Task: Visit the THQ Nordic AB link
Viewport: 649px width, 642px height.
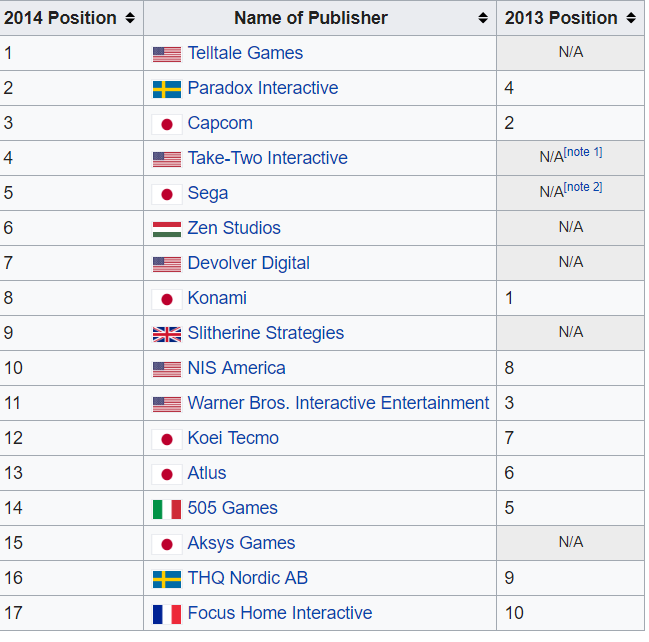Action: 248,578
